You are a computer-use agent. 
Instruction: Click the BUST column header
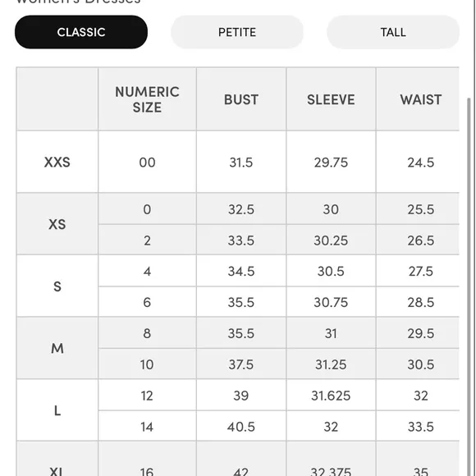pos(241,99)
